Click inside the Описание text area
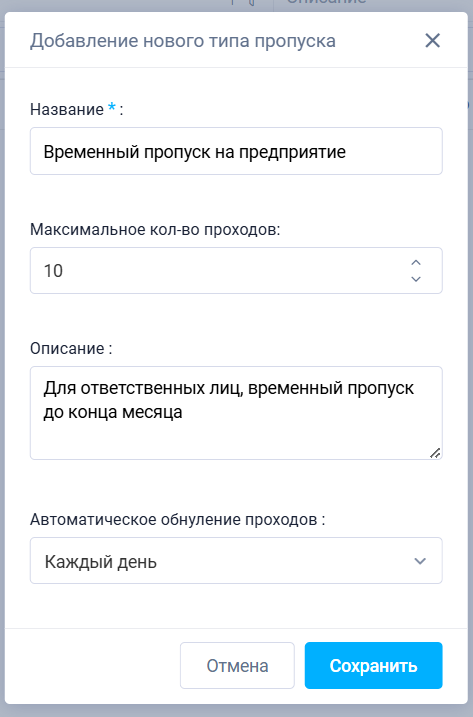Viewport: 473px width, 717px height. click(x=236, y=413)
